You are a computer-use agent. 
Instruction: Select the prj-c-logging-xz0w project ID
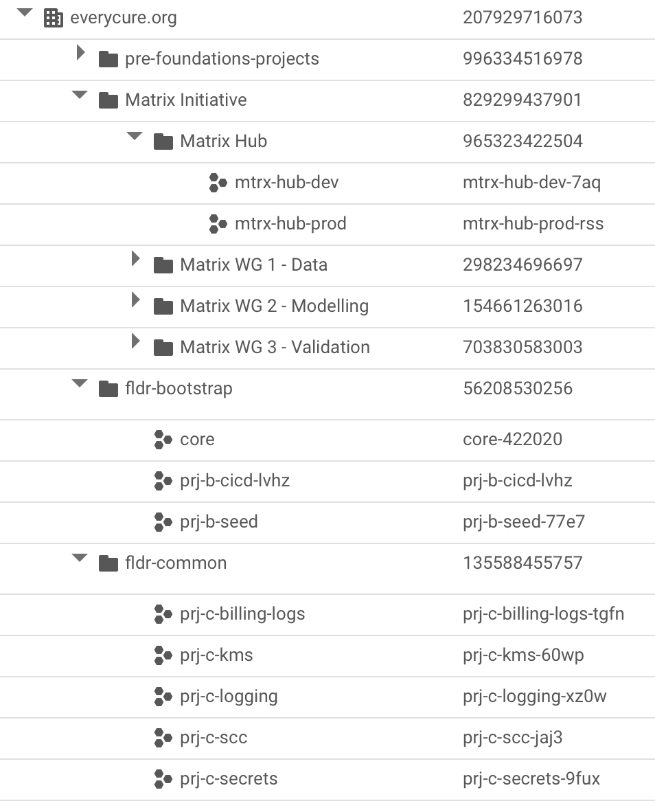pos(535,697)
